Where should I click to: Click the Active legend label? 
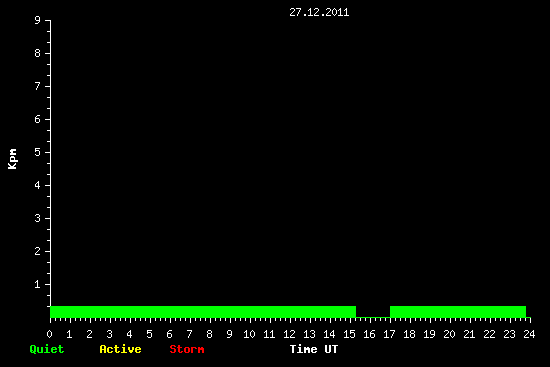click(120, 349)
